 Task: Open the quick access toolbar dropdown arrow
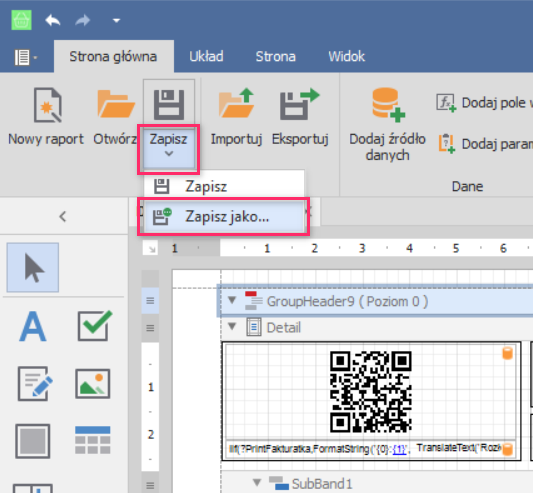click(x=116, y=21)
